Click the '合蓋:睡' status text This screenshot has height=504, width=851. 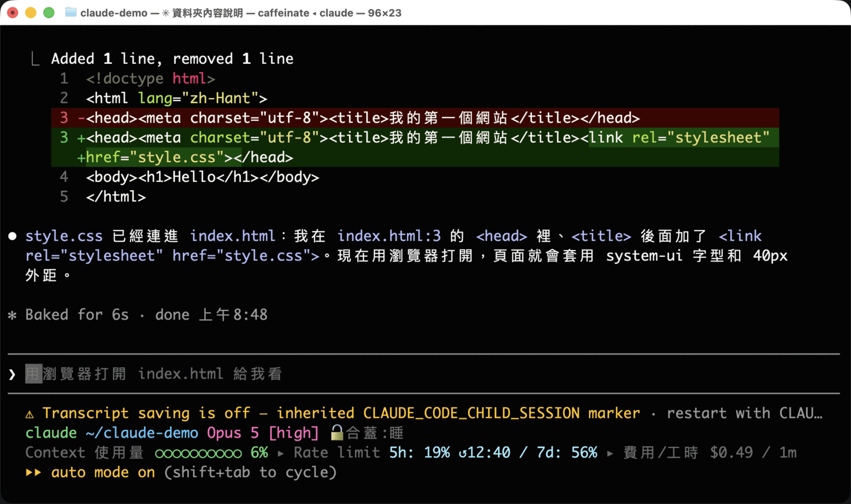375,432
